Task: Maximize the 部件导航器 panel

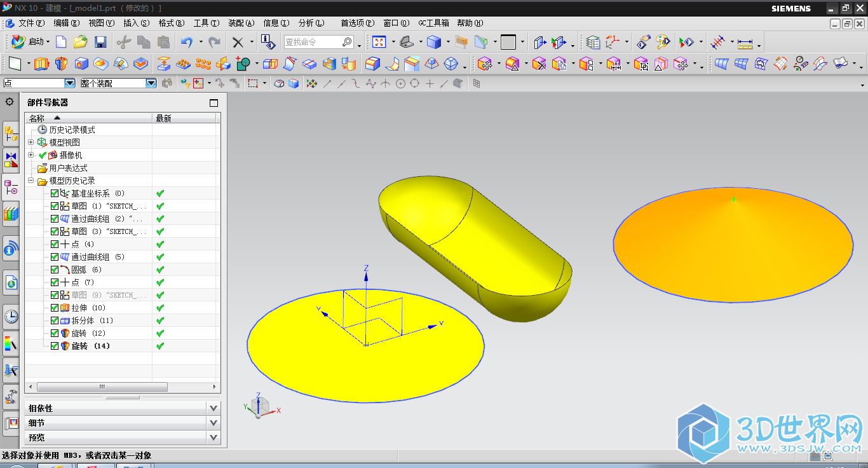Action: (214, 102)
